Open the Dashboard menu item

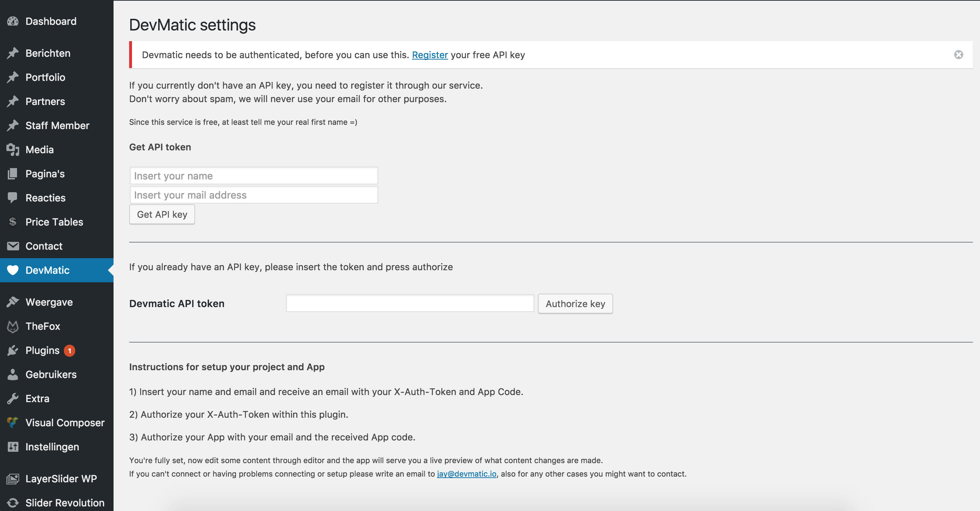pos(51,21)
